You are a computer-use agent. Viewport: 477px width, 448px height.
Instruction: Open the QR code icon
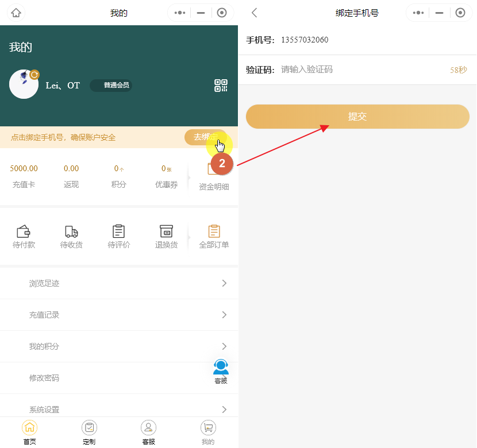pos(221,86)
